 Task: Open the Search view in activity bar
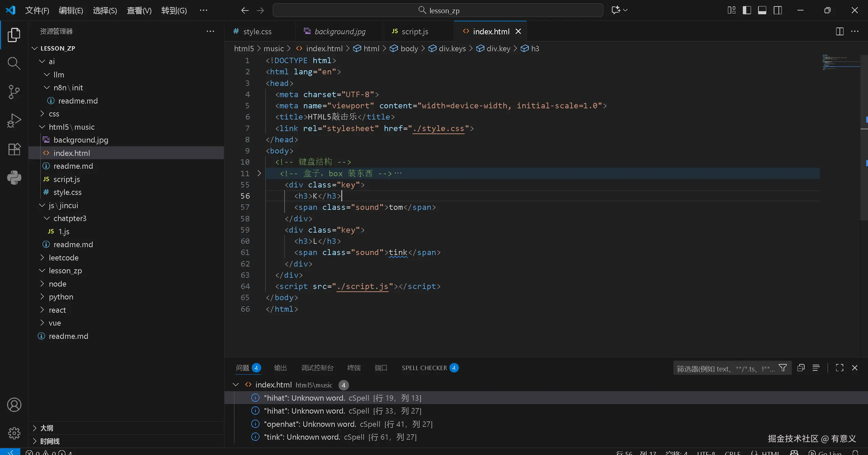pyautogui.click(x=14, y=63)
